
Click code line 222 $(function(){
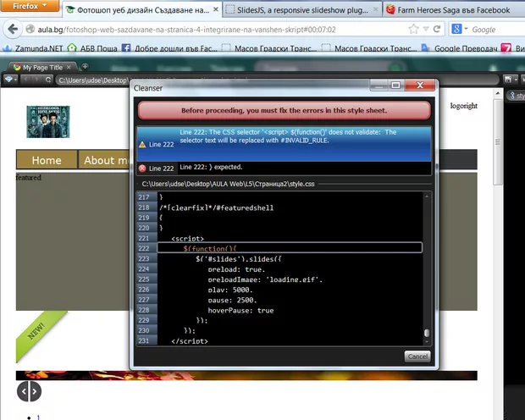click(x=210, y=248)
